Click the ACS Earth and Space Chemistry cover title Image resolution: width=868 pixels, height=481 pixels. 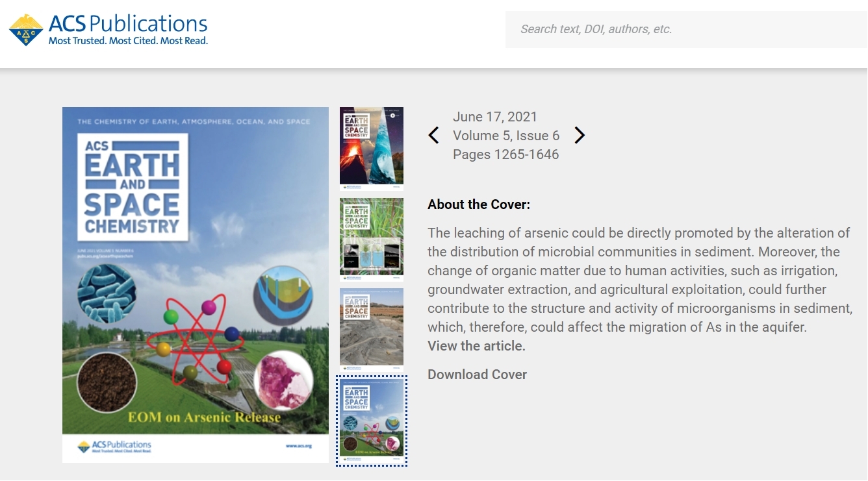point(133,188)
